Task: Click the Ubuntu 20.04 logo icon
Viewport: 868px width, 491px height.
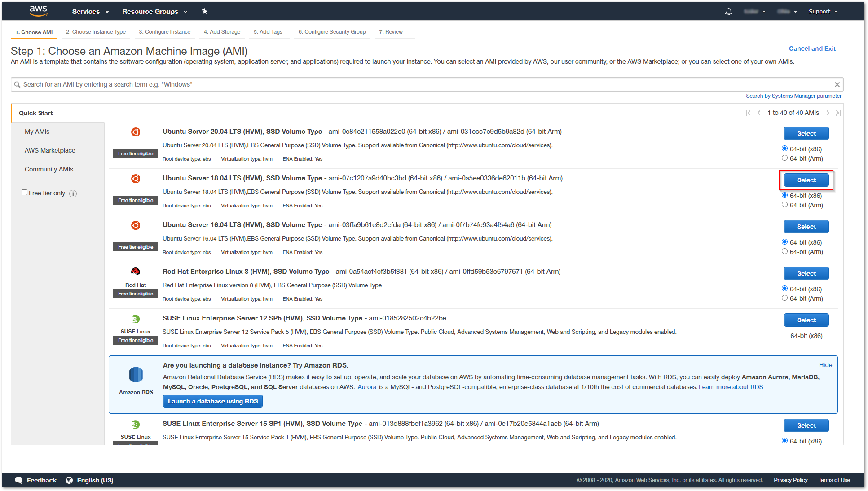Action: pyautogui.click(x=136, y=132)
